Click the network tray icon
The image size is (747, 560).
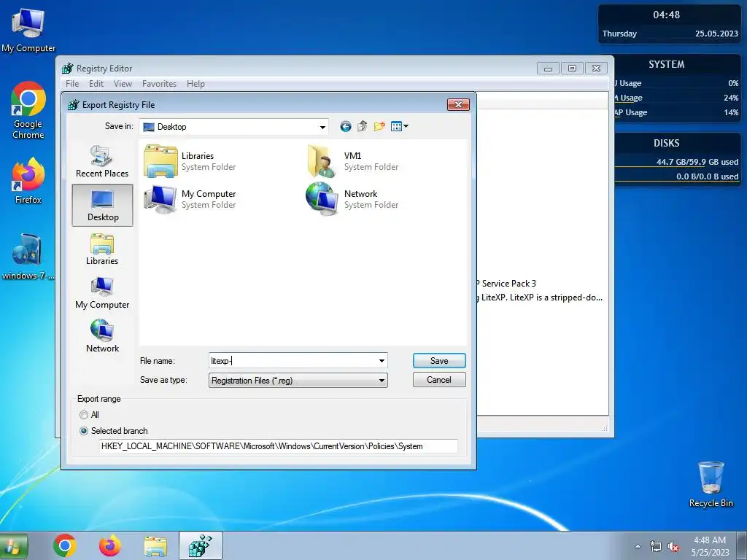click(656, 546)
